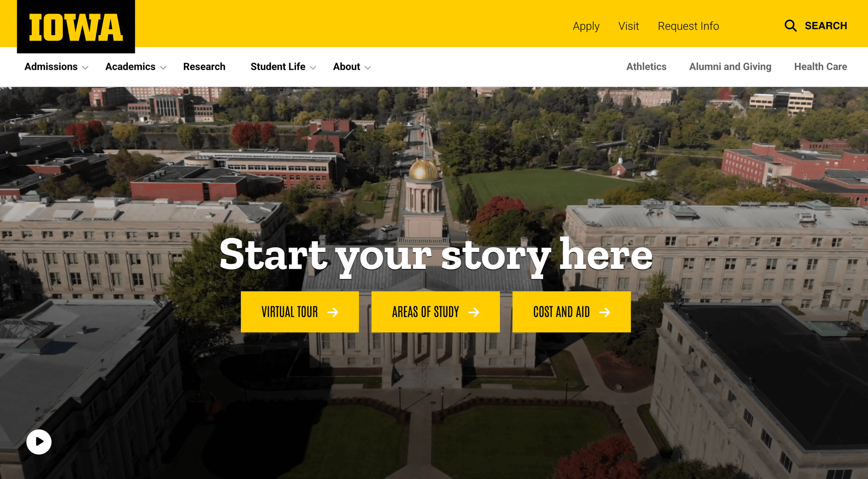
Task: Click the IOWA logo in header
Action: pos(76,27)
